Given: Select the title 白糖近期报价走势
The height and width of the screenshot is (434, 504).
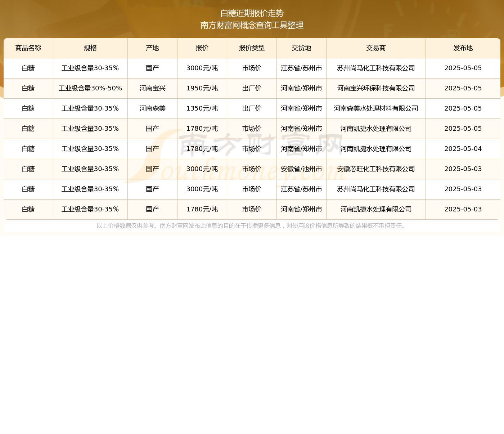Looking at the screenshot, I should (x=252, y=13).
